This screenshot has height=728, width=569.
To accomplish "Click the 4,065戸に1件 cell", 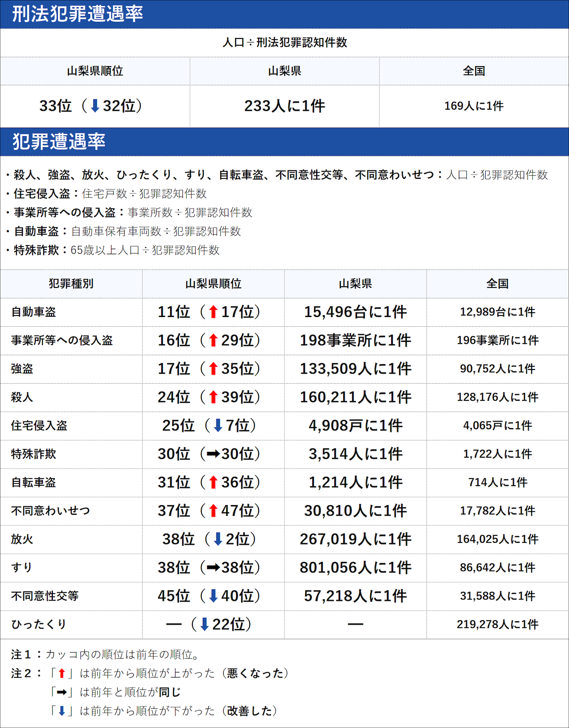I will (498, 426).
